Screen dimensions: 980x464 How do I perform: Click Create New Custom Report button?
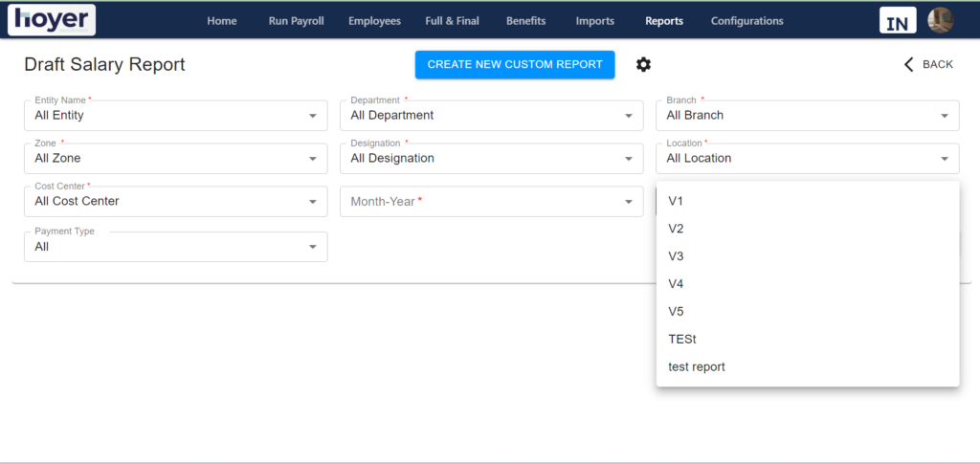[x=515, y=64]
